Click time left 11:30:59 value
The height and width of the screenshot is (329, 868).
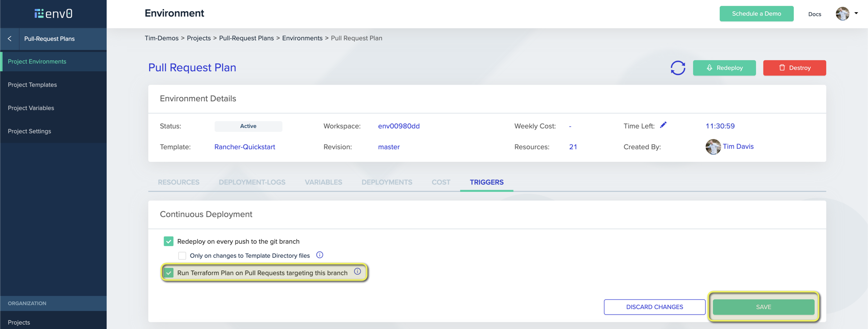720,126
